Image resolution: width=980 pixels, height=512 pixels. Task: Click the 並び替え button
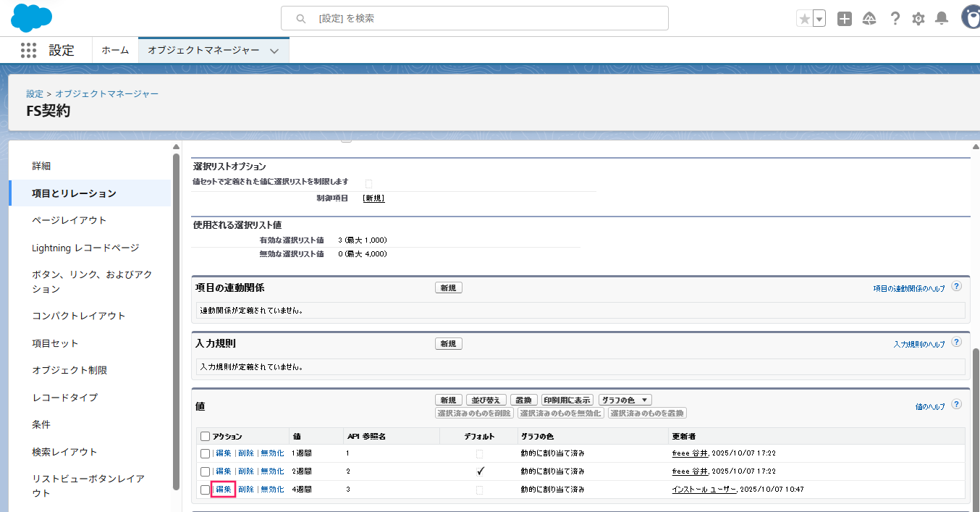click(x=486, y=400)
